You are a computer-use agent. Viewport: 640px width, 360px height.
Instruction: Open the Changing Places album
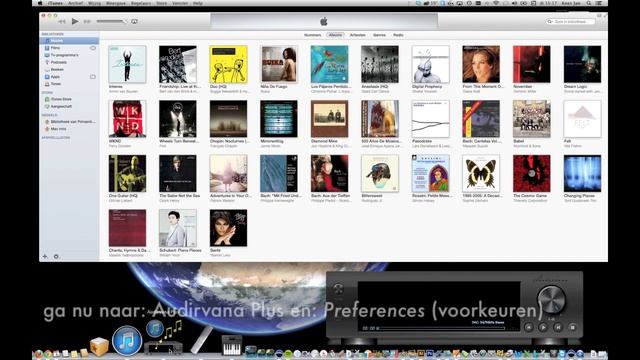(x=582, y=173)
